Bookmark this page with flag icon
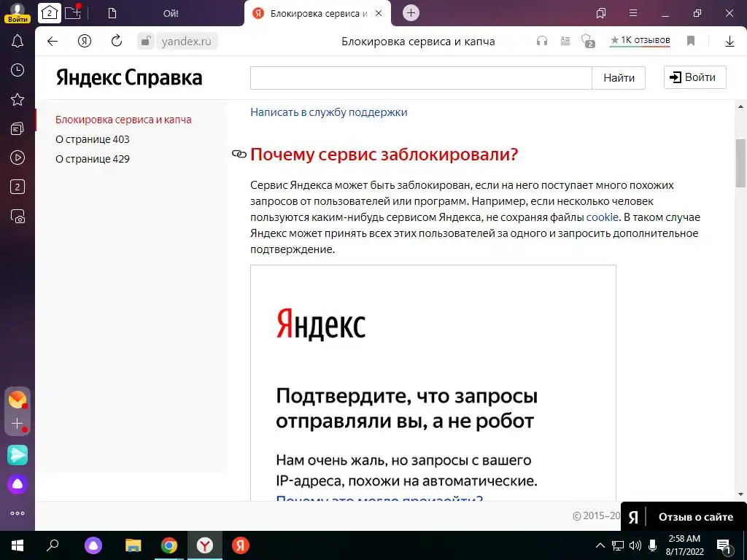The width and height of the screenshot is (747, 560). (691, 41)
